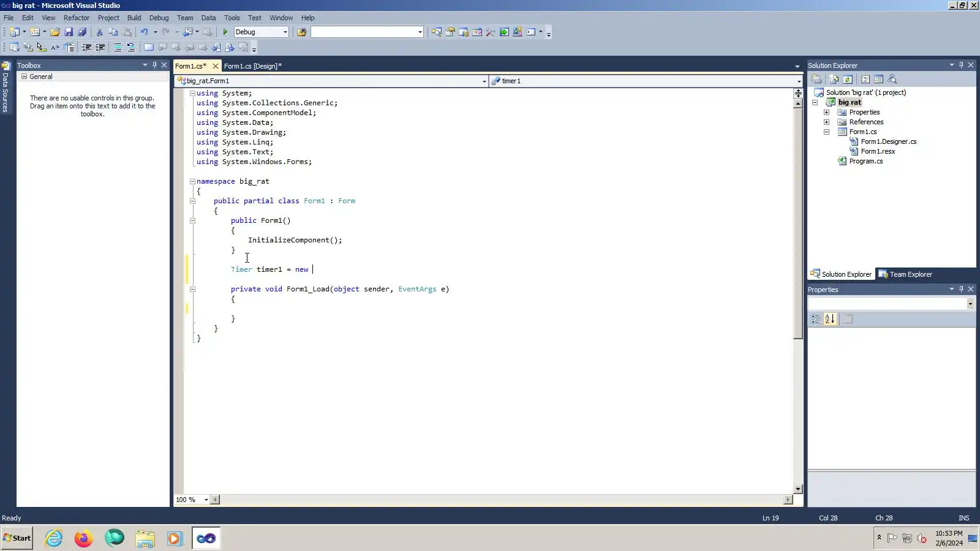Open Internet Explorer from the taskbar
Screen dimensions: 980x551
pos(54,538)
